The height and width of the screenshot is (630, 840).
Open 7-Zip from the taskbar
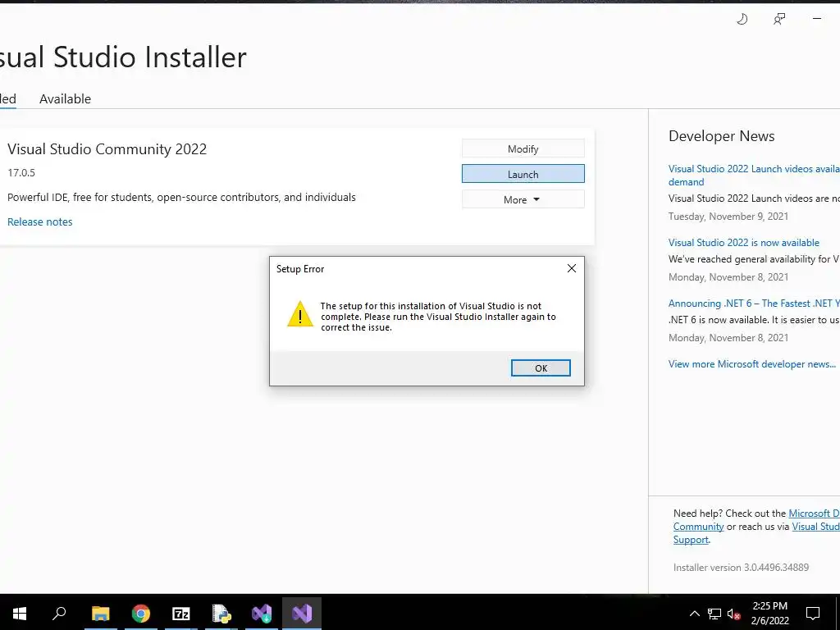pos(181,614)
